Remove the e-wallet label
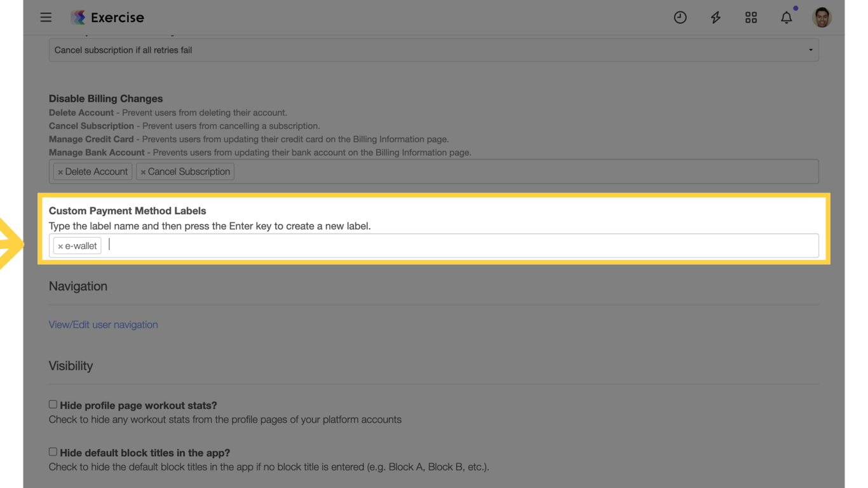This screenshot has height=488, width=868. point(60,247)
